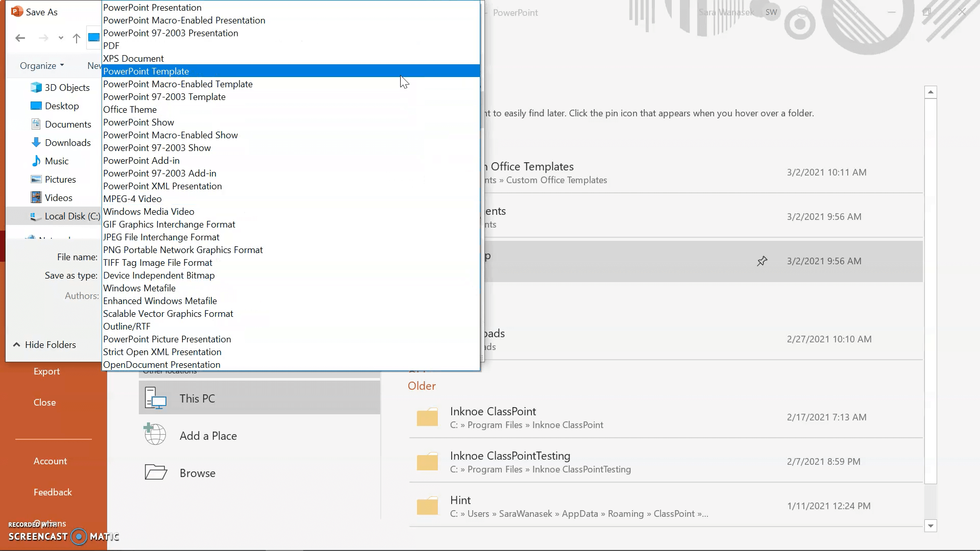Click the Videos folder icon

(36, 197)
